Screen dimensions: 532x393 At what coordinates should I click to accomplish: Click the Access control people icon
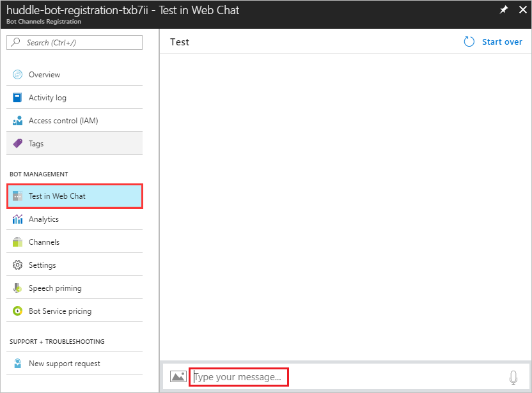(x=18, y=120)
